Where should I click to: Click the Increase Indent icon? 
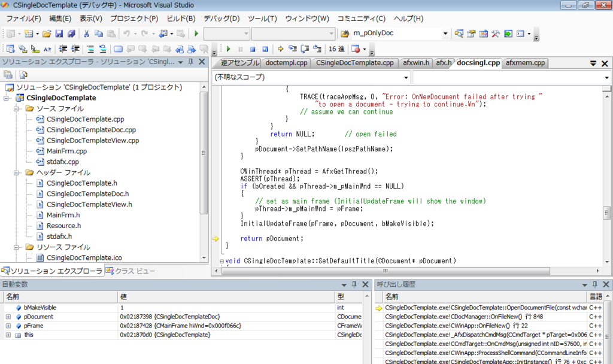coord(75,49)
